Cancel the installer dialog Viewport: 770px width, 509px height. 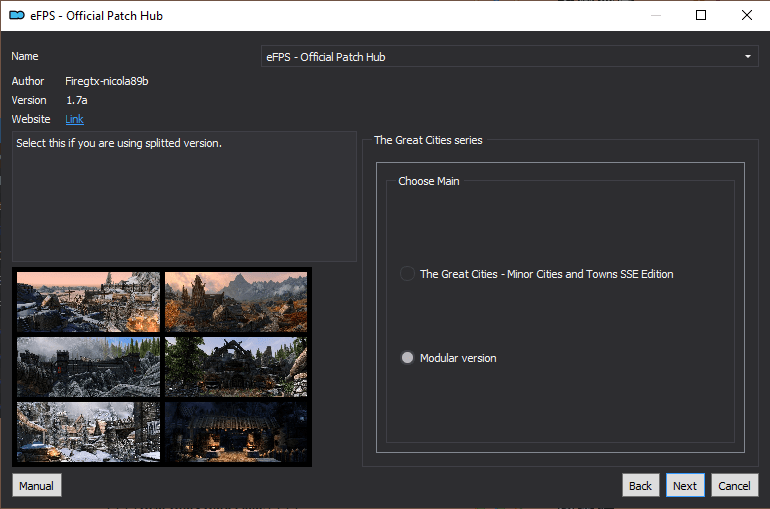pyautogui.click(x=734, y=485)
